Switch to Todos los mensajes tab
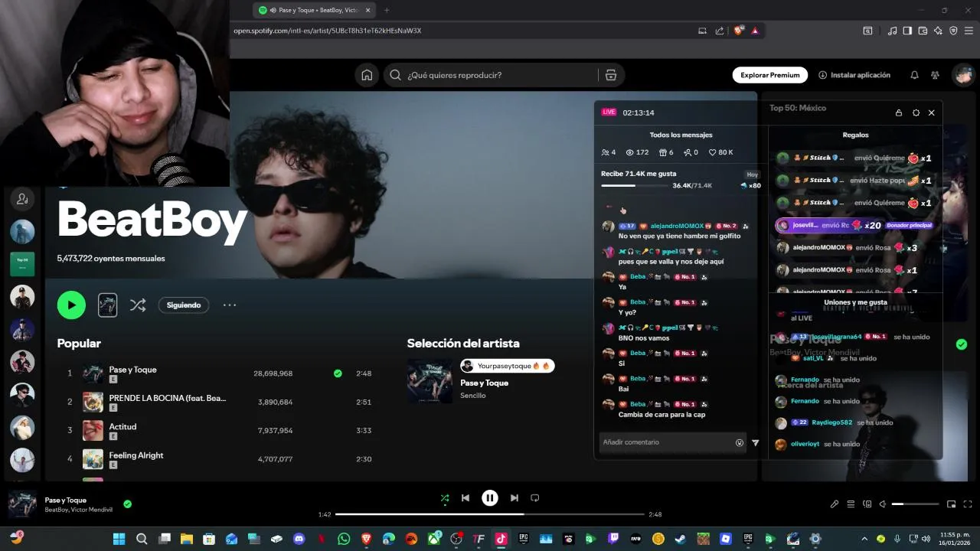980x551 pixels. pyautogui.click(x=681, y=135)
